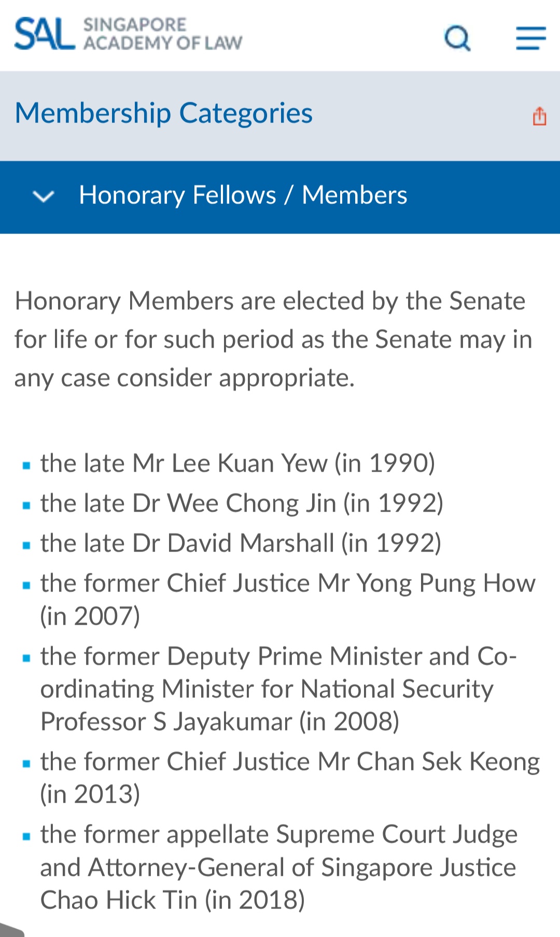This screenshot has height=937, width=560.
Task: Select the Dr Wee Chong Jin entry
Action: click(242, 503)
